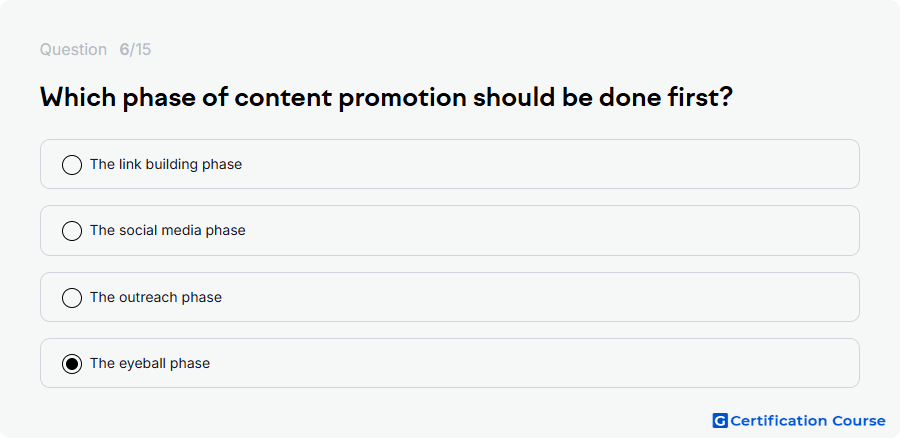Screen dimensions: 900x438
Task: Click empty area of social media option card
Action: point(545,230)
